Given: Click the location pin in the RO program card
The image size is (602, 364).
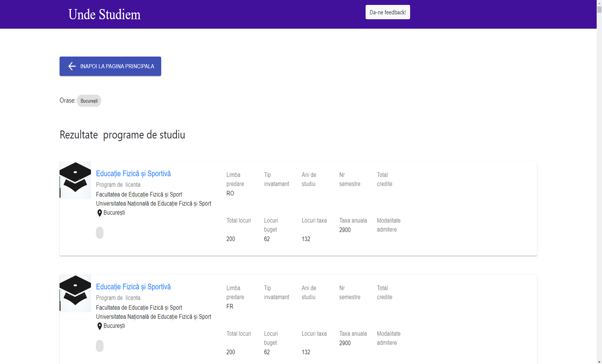Looking at the screenshot, I should point(100,213).
